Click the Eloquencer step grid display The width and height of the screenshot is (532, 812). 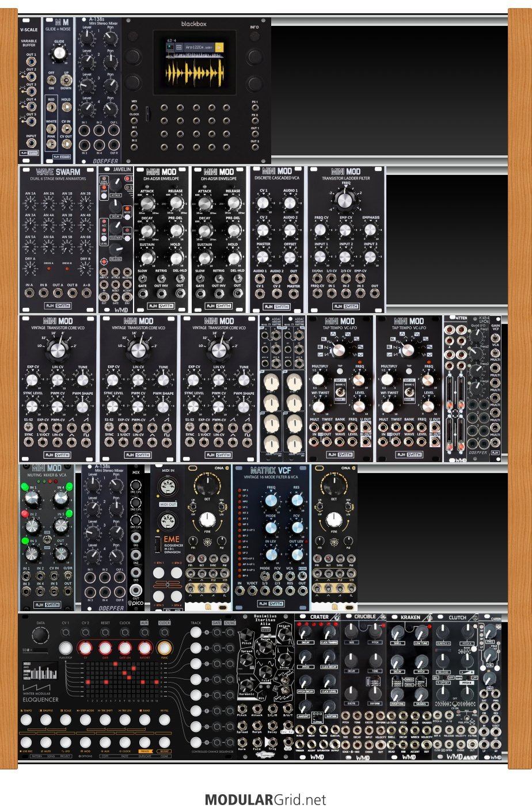point(122,680)
